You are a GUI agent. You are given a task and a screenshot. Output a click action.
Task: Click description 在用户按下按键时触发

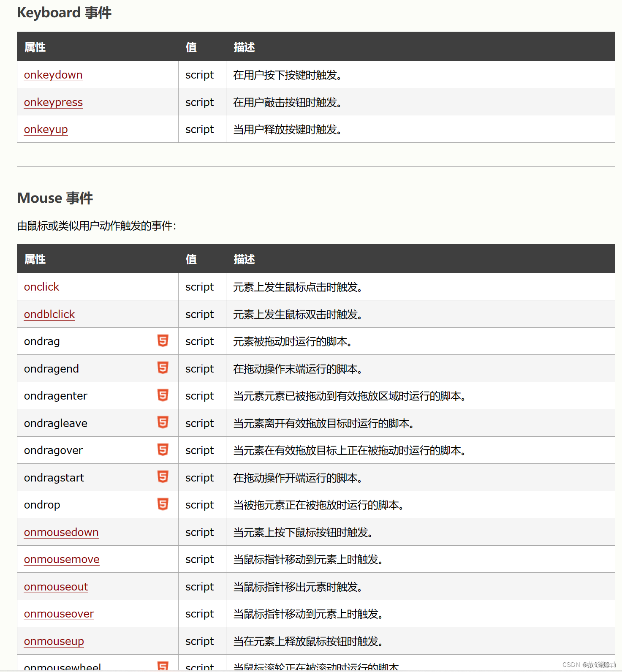click(287, 75)
